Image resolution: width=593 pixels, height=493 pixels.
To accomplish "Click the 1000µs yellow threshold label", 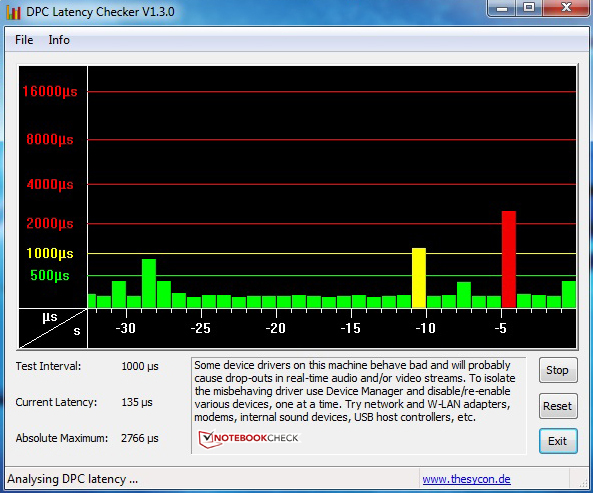I will click(50, 253).
